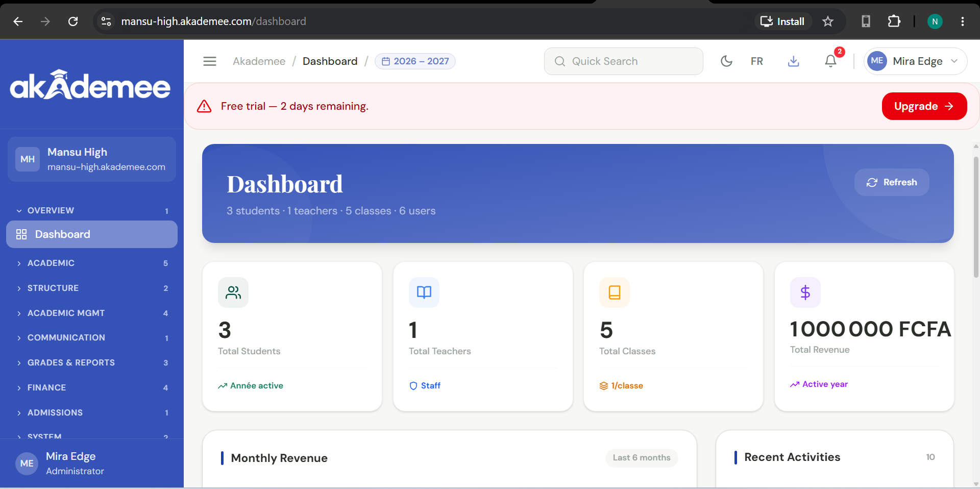Viewport: 980px width, 489px height.
Task: Open the 2026 – 2027 academic year selector
Action: tap(415, 61)
